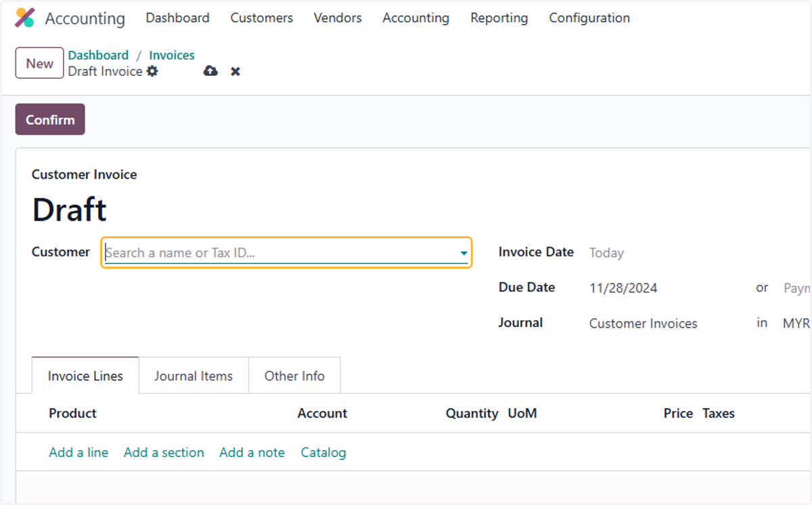Screen dimensions: 812x505
Task: Open the Customers menu
Action: (261, 18)
